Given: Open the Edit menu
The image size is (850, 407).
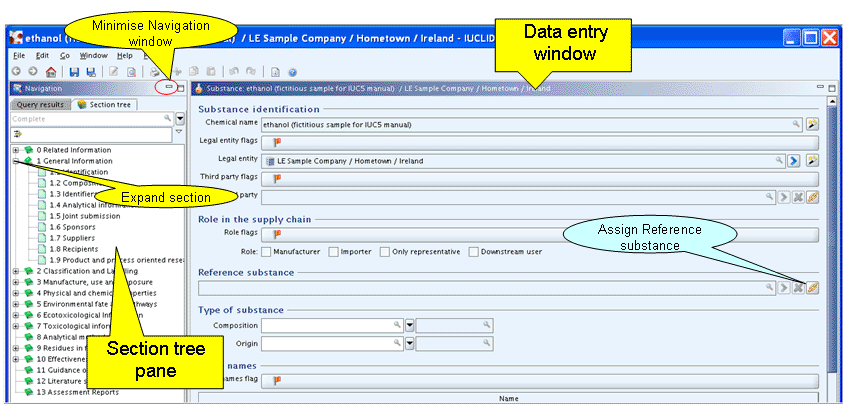Looking at the screenshot, I should tap(42, 56).
